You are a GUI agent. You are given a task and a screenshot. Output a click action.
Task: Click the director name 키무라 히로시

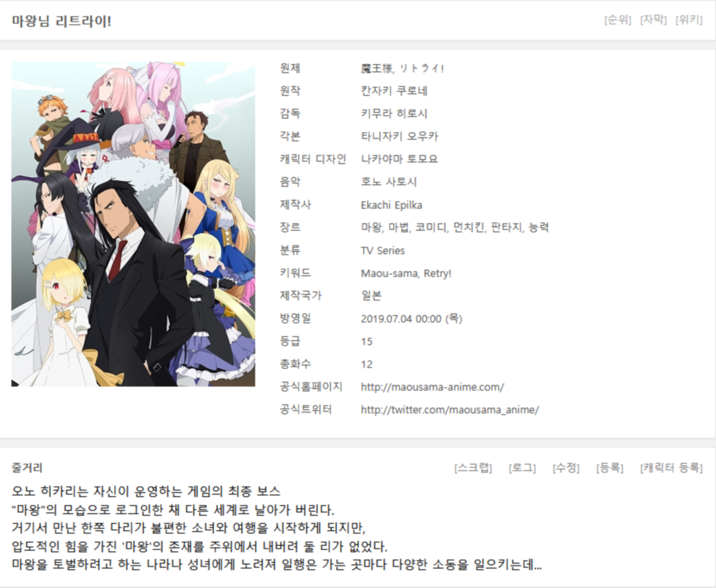(394, 114)
